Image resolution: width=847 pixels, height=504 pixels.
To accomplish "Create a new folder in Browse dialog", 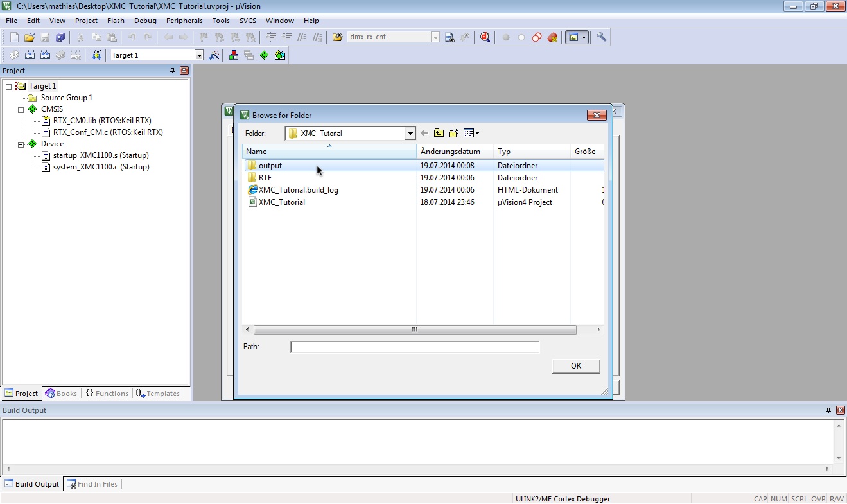I will [454, 134].
